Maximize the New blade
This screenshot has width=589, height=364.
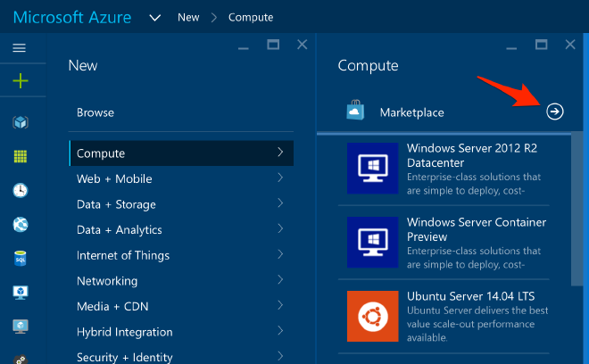click(x=273, y=45)
